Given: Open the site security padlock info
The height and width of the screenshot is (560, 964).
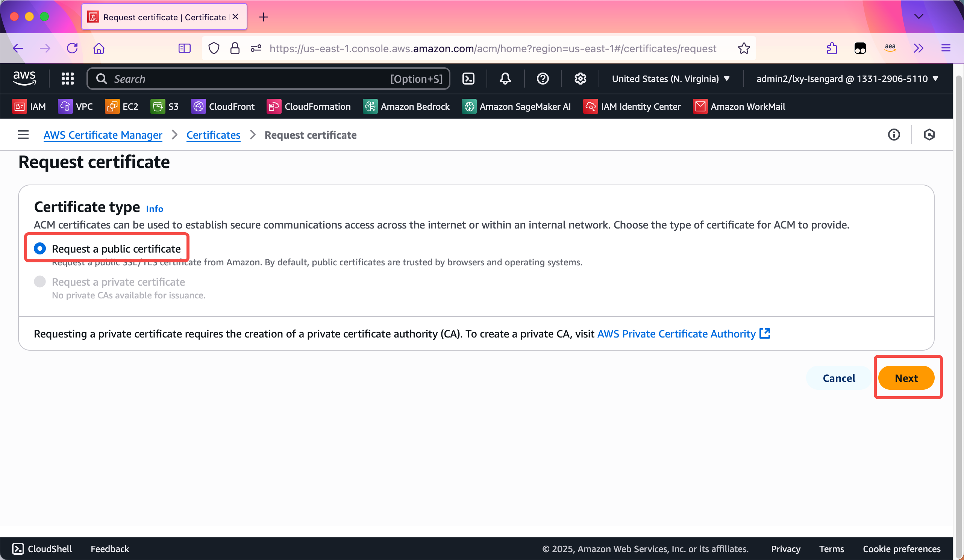Looking at the screenshot, I should coord(235,48).
